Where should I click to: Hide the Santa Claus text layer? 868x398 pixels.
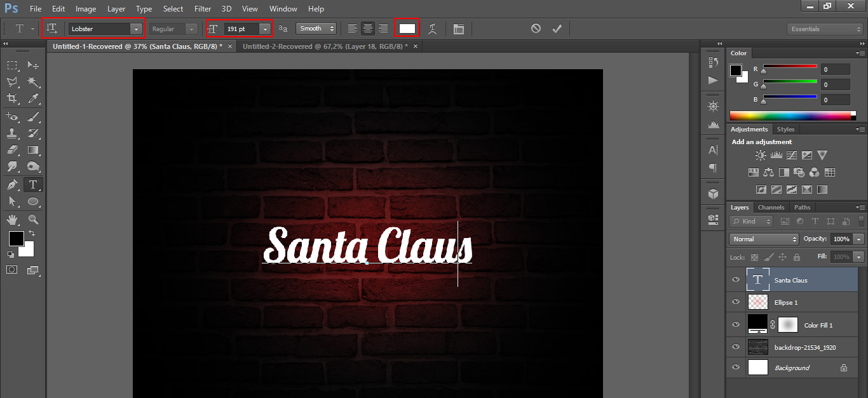[736, 280]
